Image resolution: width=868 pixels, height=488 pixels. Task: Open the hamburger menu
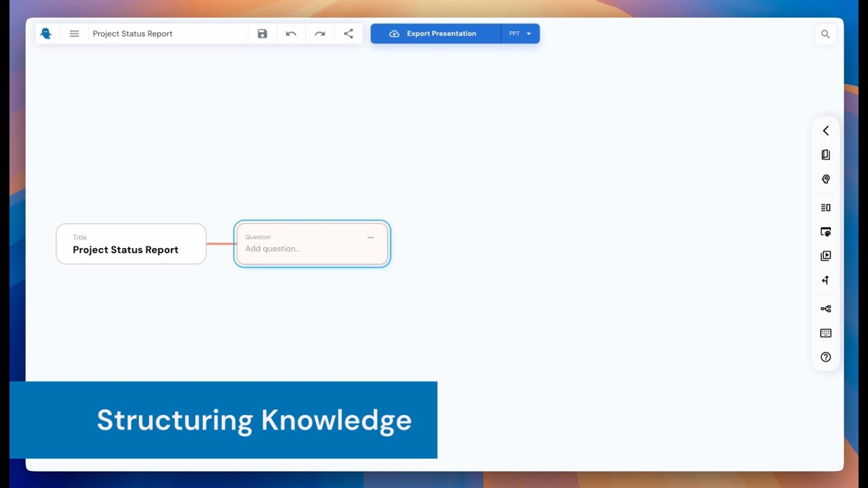(x=75, y=34)
